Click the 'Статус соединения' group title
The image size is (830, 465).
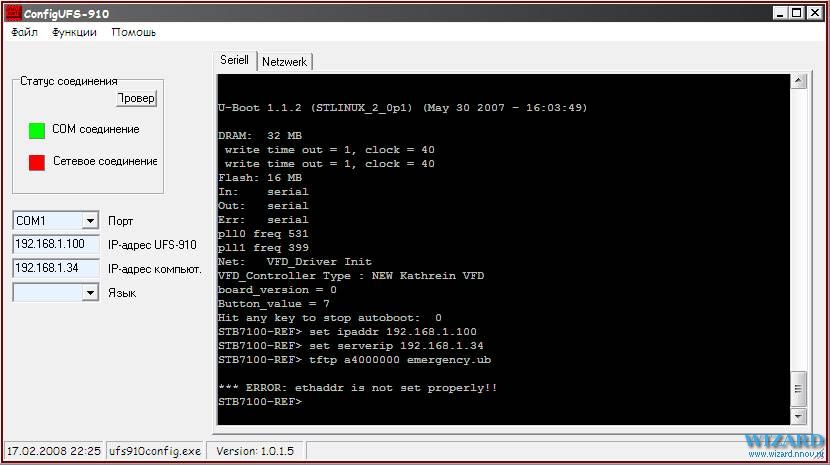pyautogui.click(x=69, y=81)
